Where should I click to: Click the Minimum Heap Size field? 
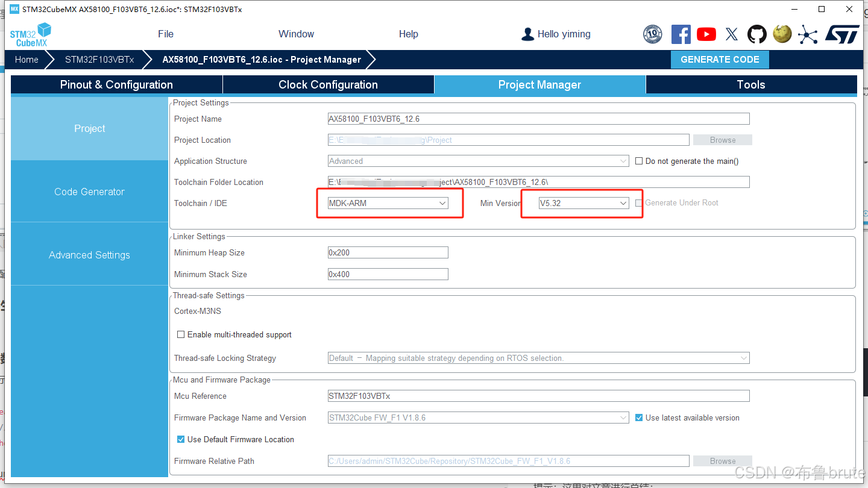(388, 252)
